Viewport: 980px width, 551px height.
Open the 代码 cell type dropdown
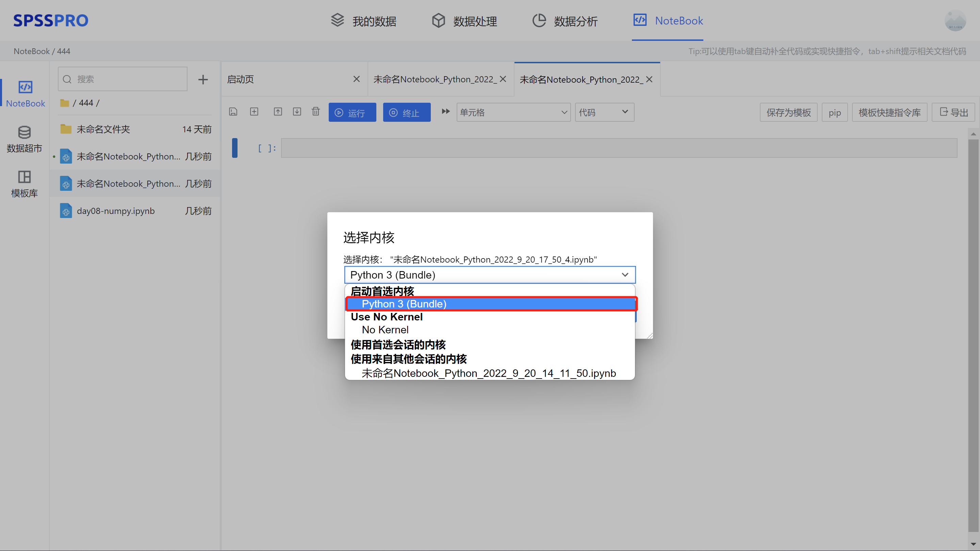coord(604,112)
